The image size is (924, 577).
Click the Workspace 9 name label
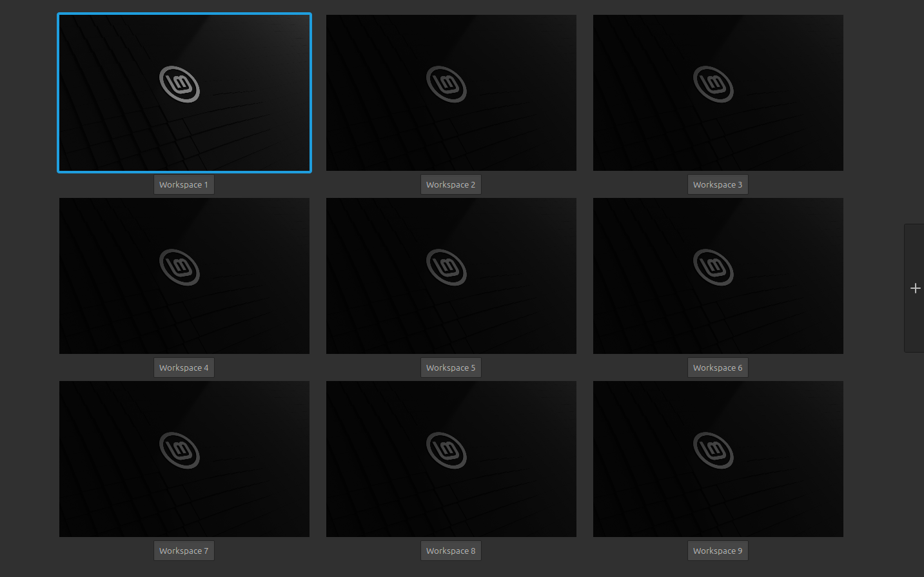coord(718,551)
